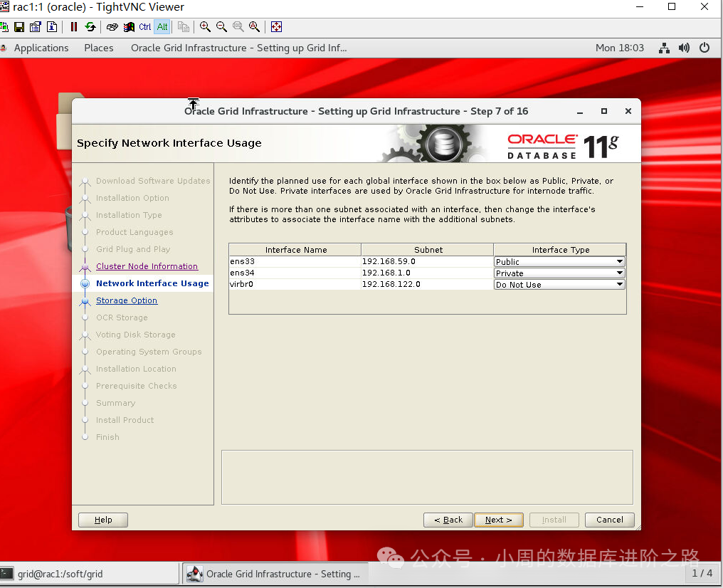Screen dimensions: 723x588
Task: Maximize the Oracle installer dialog
Action: click(604, 111)
